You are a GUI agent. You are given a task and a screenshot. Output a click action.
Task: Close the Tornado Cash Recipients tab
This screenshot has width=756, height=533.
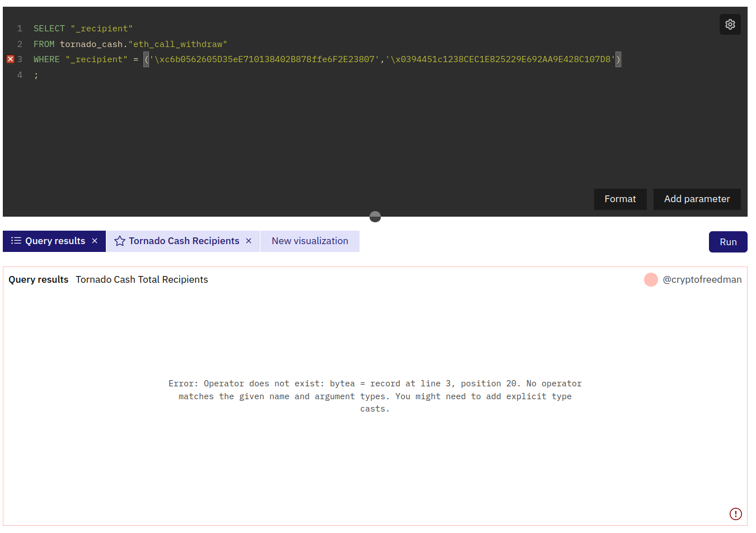249,241
